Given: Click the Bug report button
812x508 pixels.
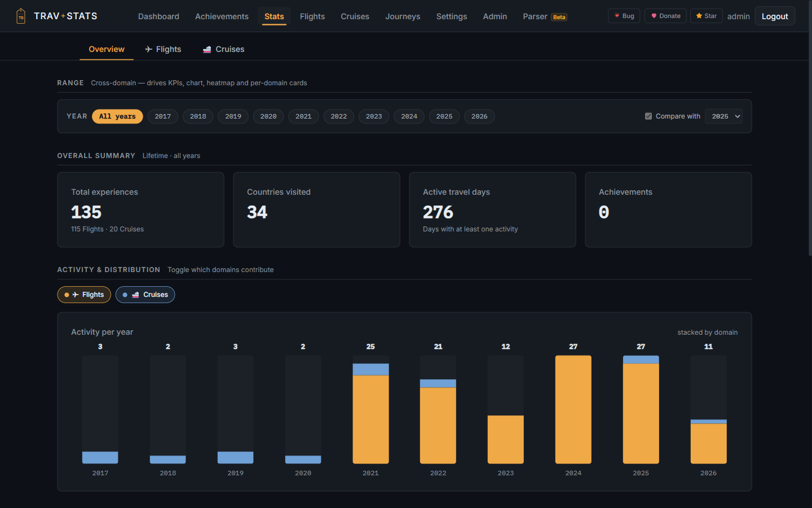Looking at the screenshot, I should click(x=624, y=16).
